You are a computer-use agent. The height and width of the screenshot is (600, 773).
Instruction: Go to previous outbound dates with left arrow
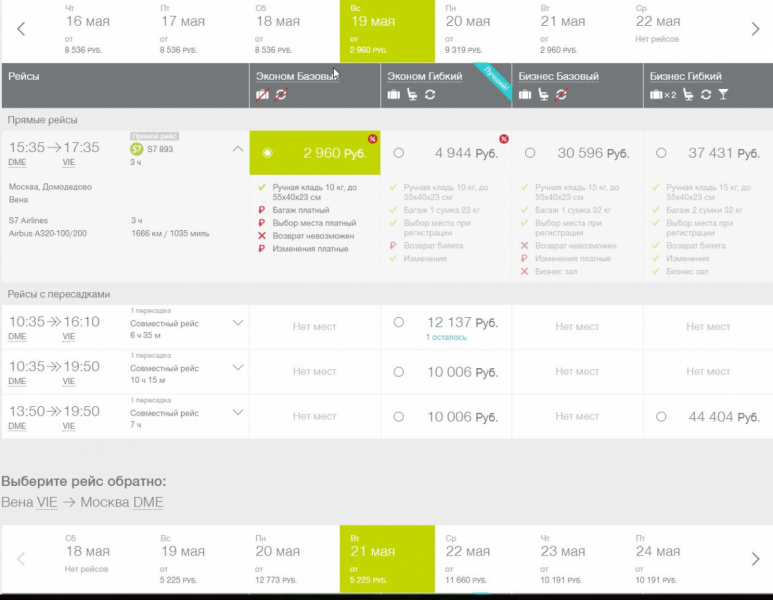(21, 29)
